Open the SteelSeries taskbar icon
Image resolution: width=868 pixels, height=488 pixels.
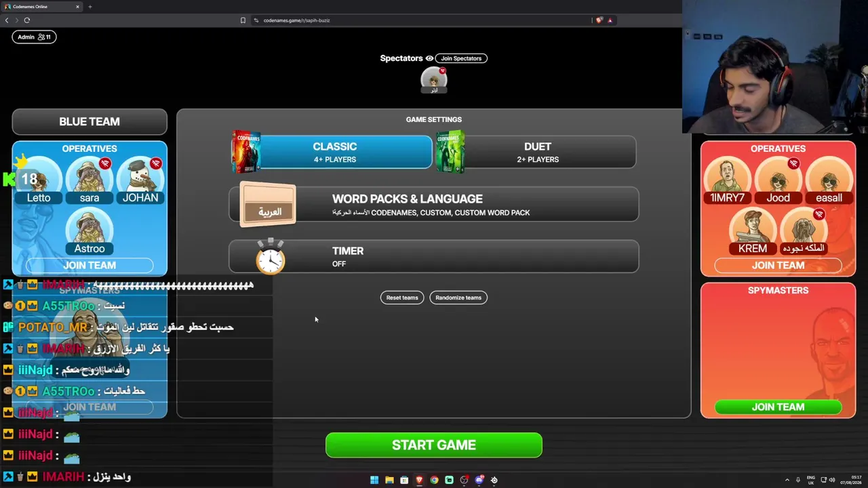[494, 480]
